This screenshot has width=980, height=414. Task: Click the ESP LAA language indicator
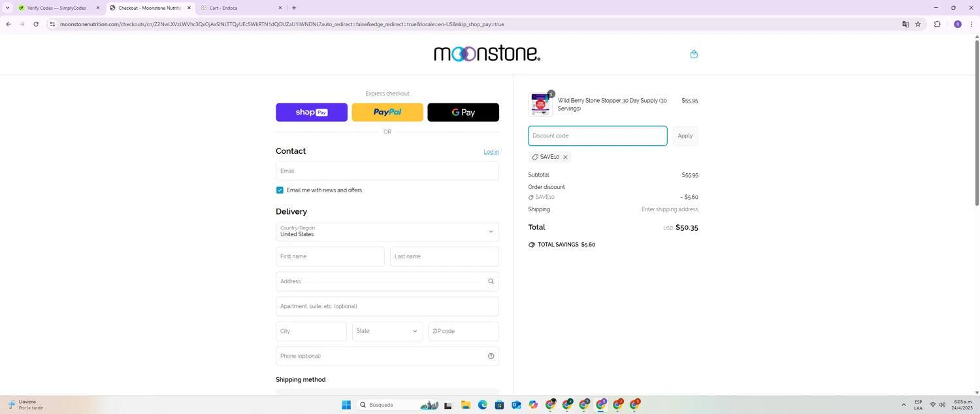click(918, 405)
